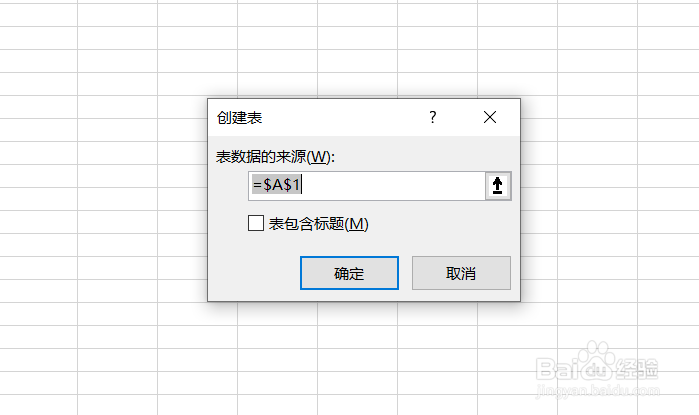Select the worksheet cell directly above the help icon
The height and width of the screenshot is (415, 699).
coord(437,84)
